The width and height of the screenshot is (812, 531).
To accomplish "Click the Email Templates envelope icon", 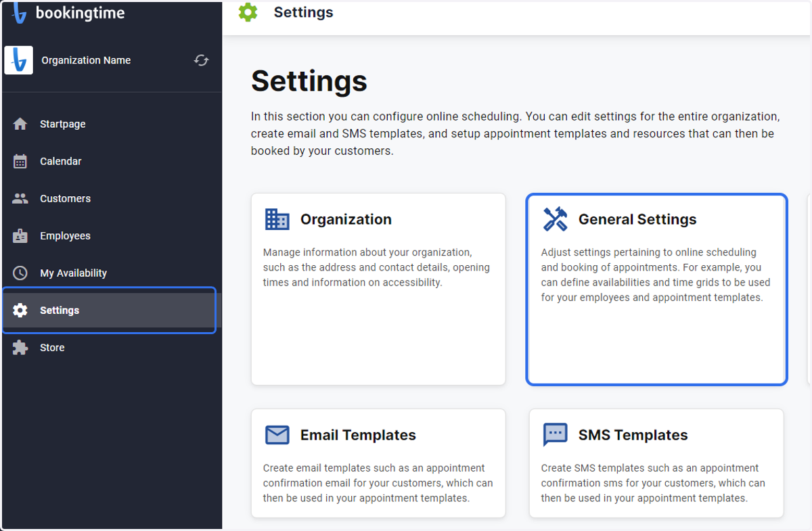I will [x=277, y=435].
